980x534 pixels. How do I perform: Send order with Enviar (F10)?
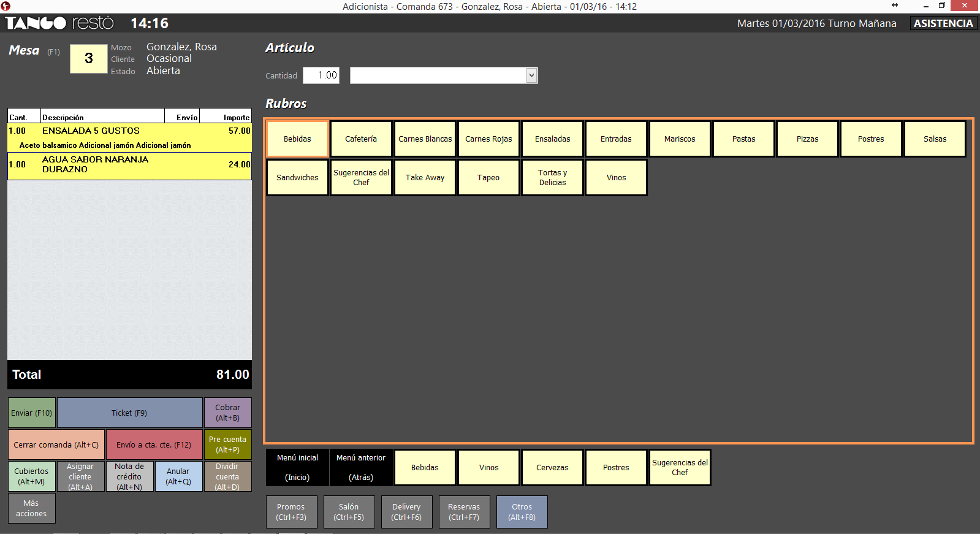click(x=32, y=413)
